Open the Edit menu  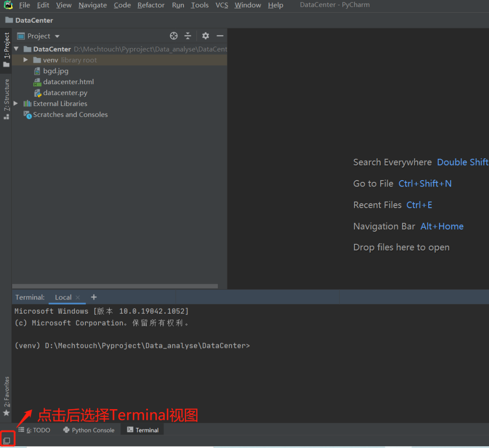coord(43,5)
